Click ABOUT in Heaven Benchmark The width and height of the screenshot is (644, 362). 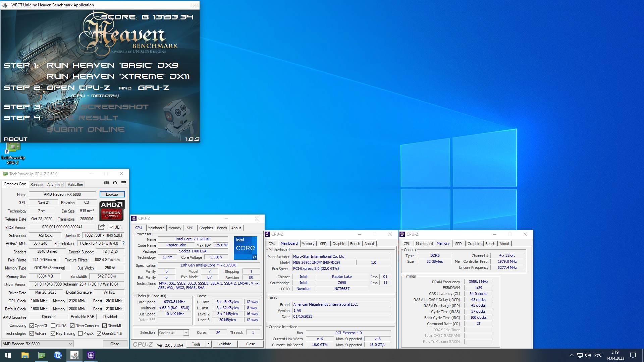15,139
